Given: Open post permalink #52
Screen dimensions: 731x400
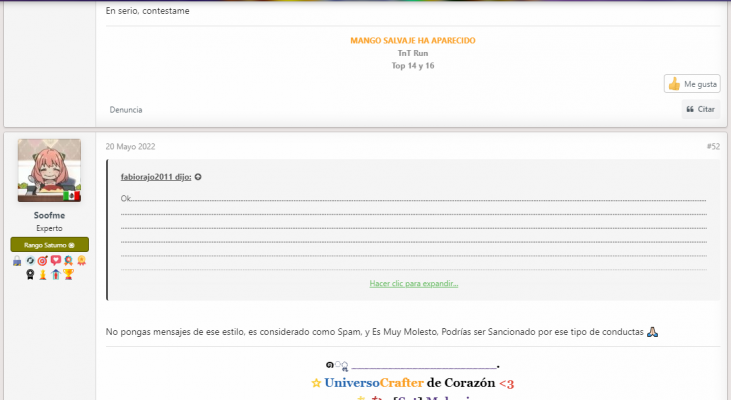Looking at the screenshot, I should (x=712, y=146).
